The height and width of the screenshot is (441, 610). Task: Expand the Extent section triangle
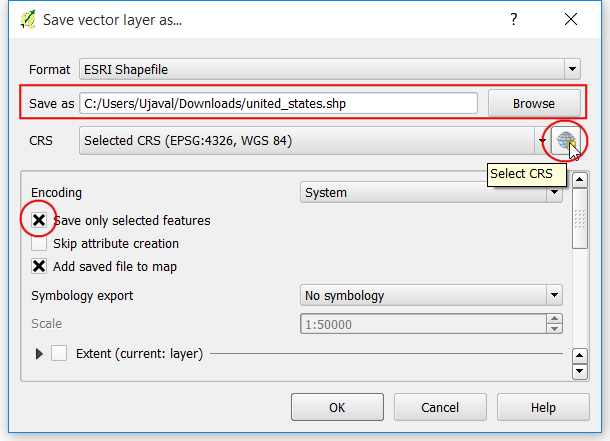(x=39, y=354)
